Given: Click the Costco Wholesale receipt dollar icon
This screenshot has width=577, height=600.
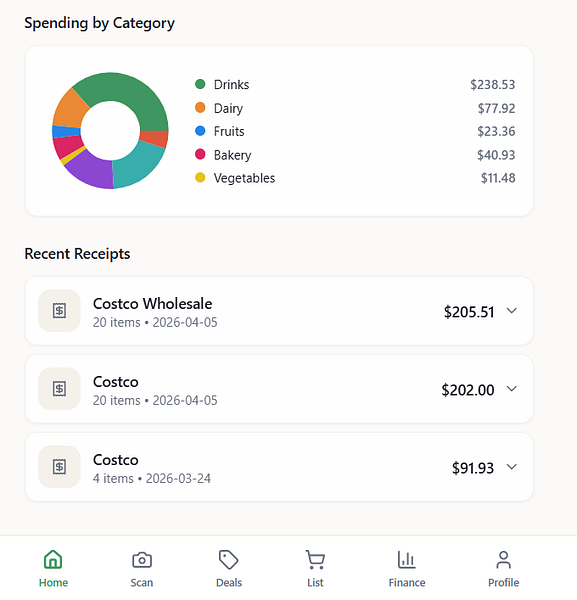Looking at the screenshot, I should pos(59,311).
